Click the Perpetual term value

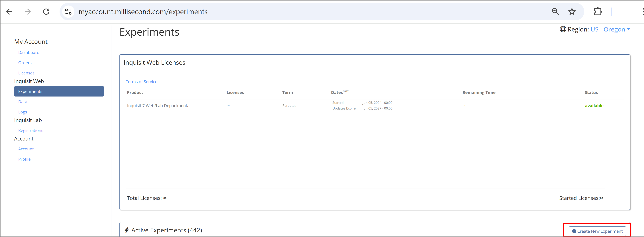[x=290, y=106]
